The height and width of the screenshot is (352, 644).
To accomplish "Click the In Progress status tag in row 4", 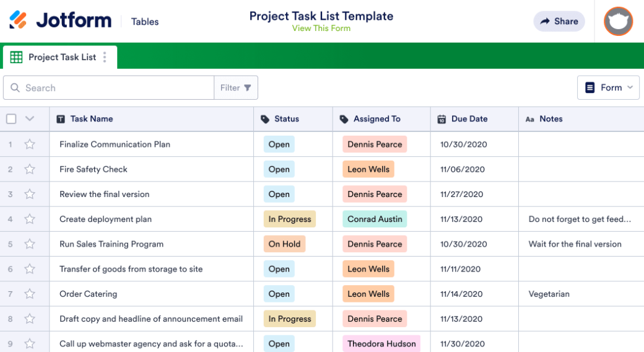I will point(290,219).
